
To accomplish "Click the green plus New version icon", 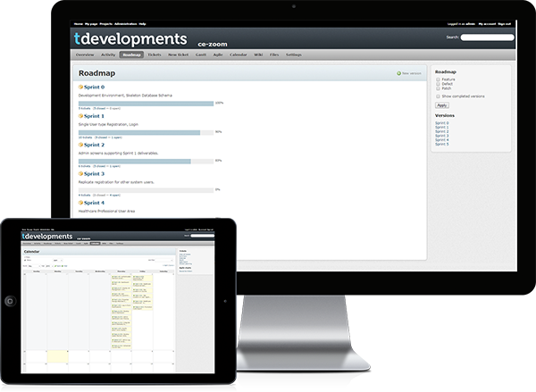I will click(x=398, y=73).
